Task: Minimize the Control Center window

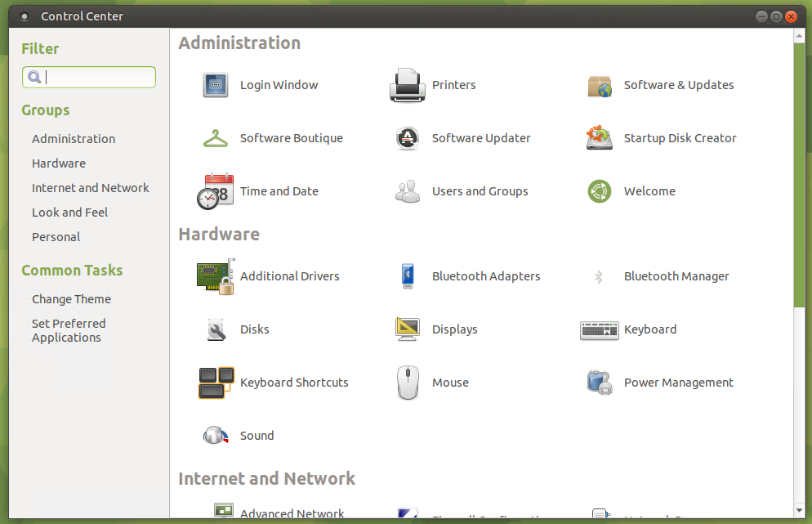Action: point(761,16)
